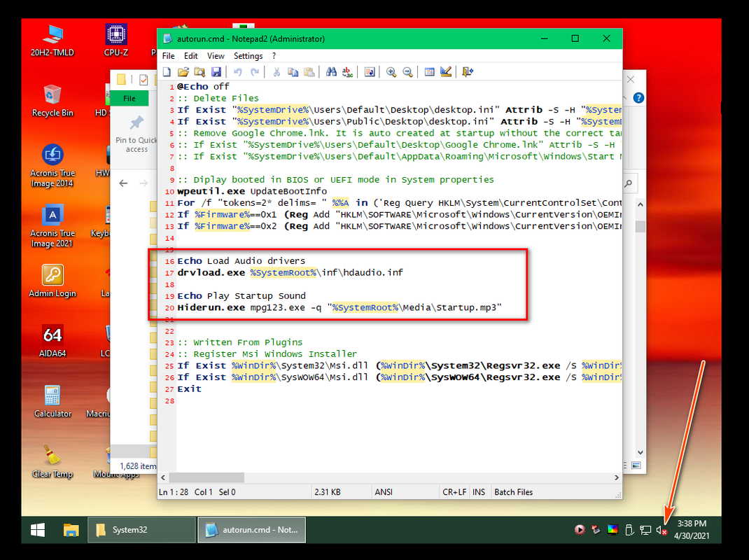Open the Settings menu in Notepad2

(248, 56)
